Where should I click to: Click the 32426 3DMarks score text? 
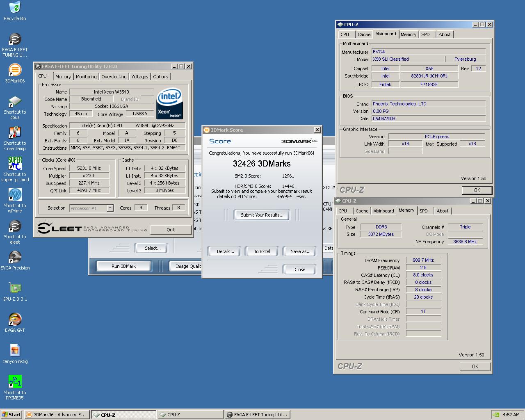pyautogui.click(x=262, y=164)
